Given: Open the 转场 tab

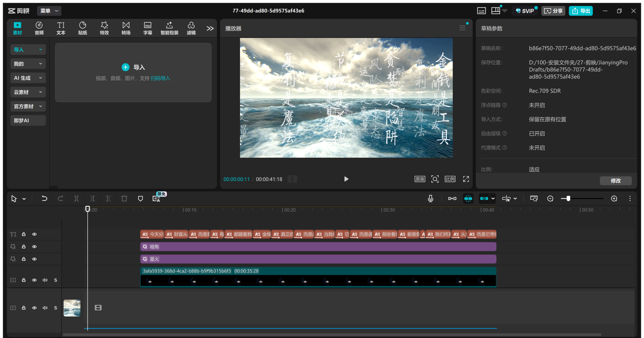Looking at the screenshot, I should [126, 28].
